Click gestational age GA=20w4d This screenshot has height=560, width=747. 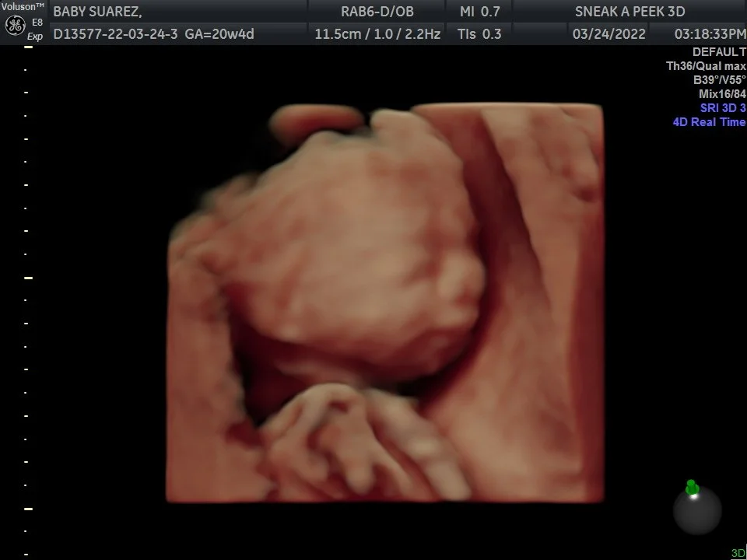pyautogui.click(x=219, y=34)
